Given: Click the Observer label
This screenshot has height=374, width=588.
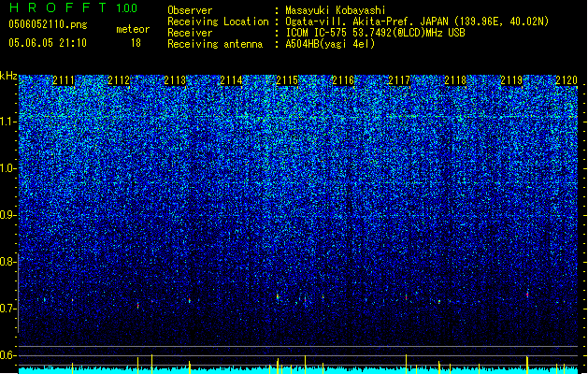Looking at the screenshot, I should click(x=190, y=10).
